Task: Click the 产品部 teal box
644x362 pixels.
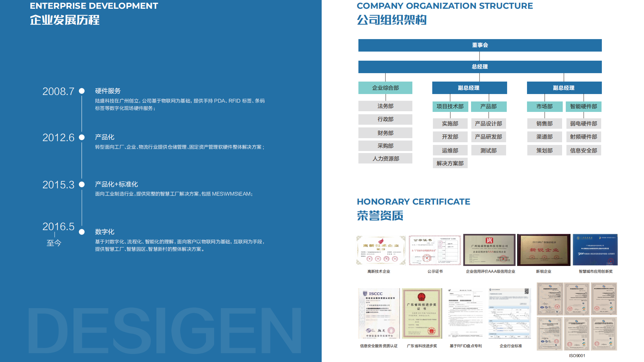Action: pos(489,107)
